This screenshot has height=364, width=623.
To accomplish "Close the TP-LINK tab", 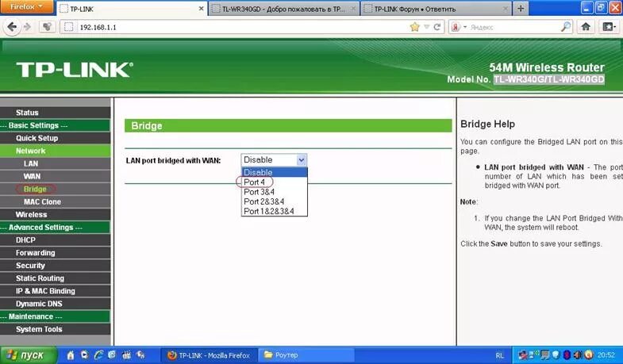I will [x=201, y=9].
